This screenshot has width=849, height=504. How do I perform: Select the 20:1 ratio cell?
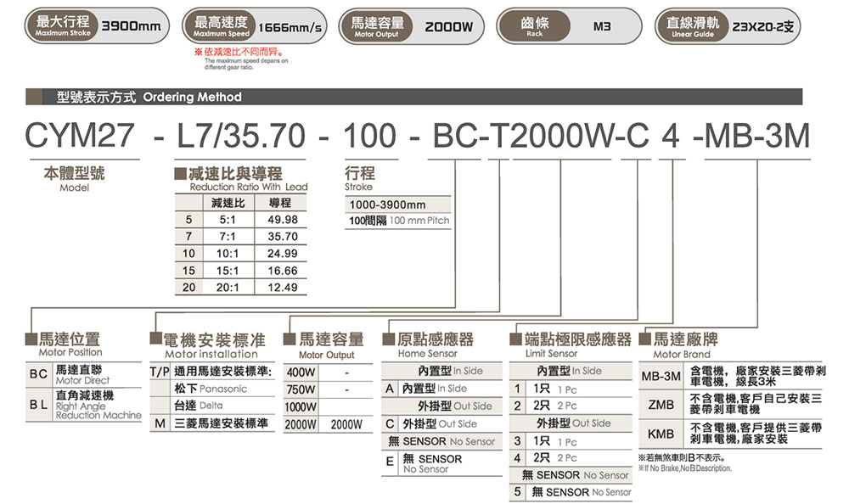pos(228,288)
